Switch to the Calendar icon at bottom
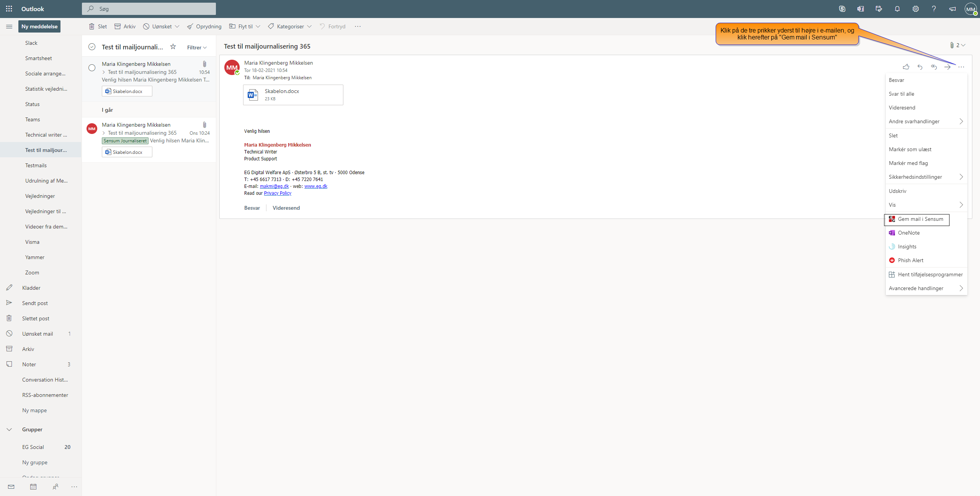 33,486
